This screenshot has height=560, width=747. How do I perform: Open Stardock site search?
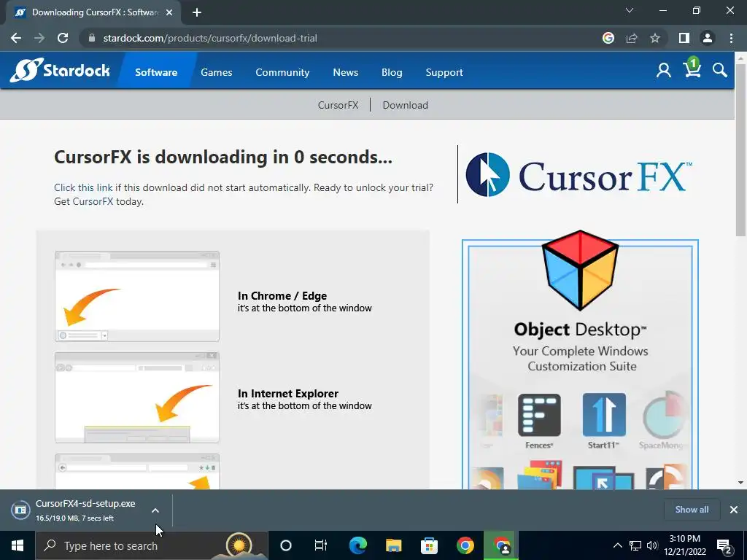point(720,71)
